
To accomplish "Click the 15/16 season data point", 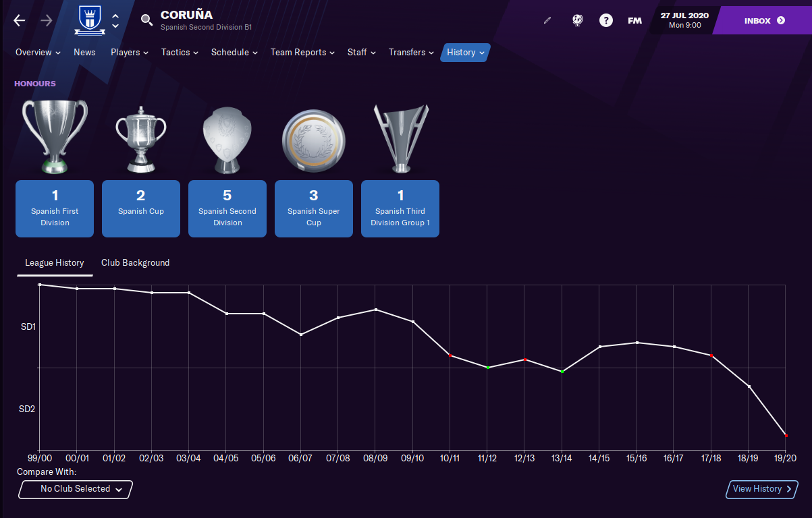I will pyautogui.click(x=637, y=343).
